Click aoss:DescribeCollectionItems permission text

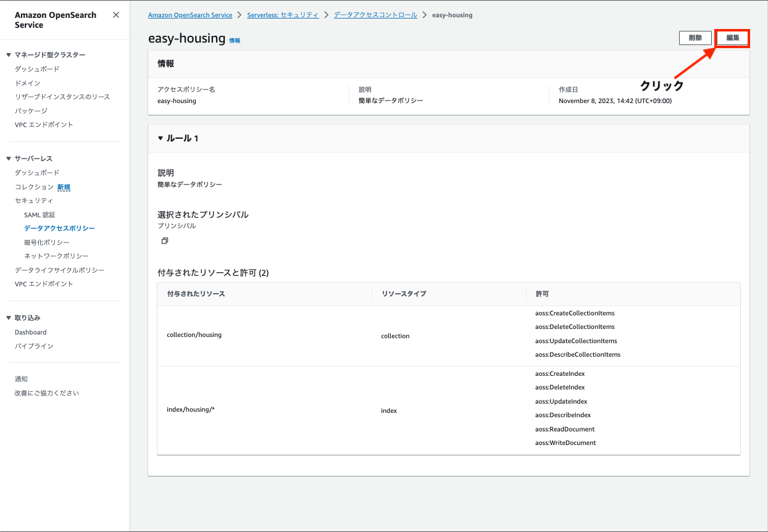578,354
